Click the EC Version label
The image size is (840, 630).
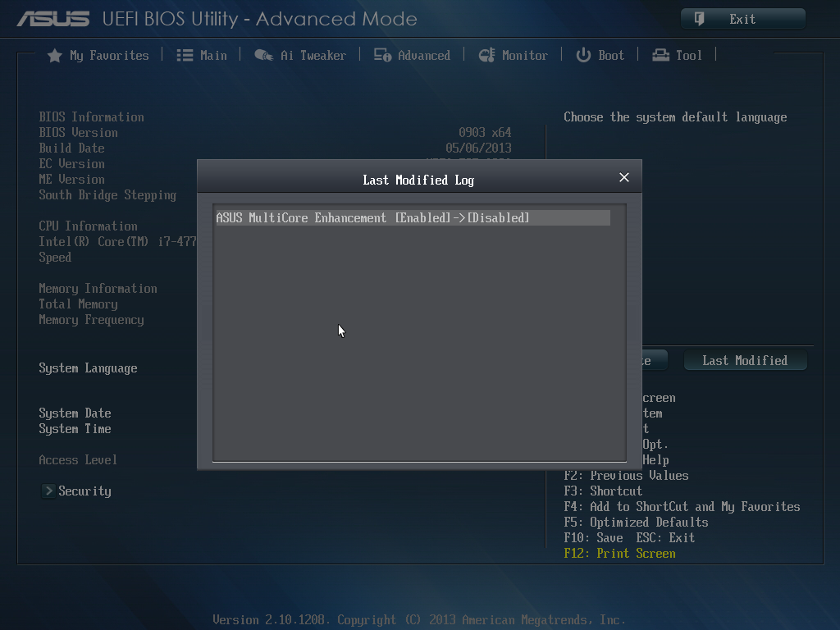point(72,164)
